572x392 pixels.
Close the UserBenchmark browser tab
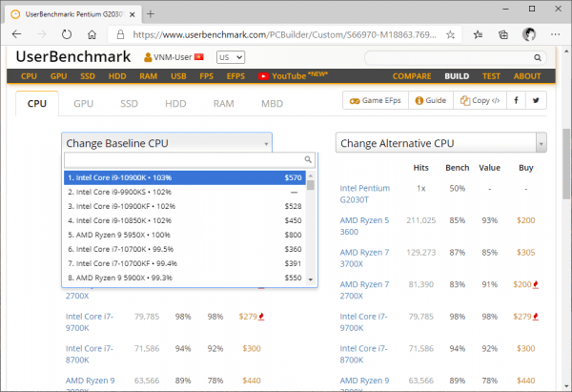pyautogui.click(x=133, y=14)
